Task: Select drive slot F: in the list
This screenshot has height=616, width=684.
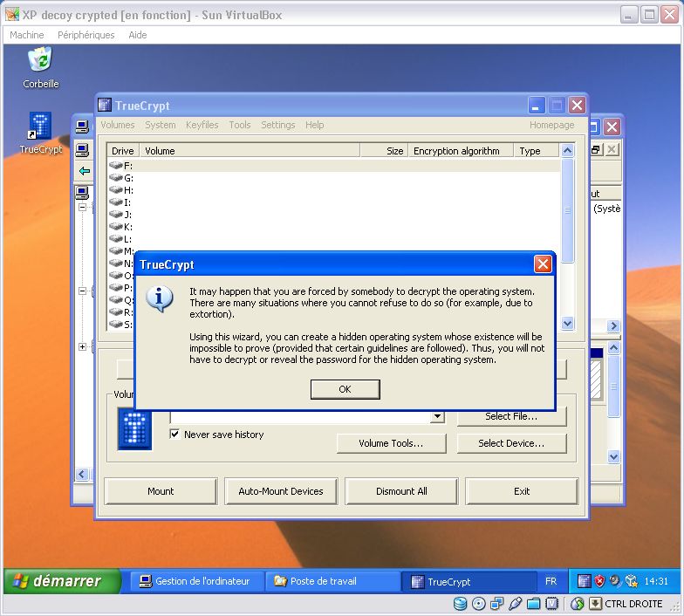Action: point(334,166)
